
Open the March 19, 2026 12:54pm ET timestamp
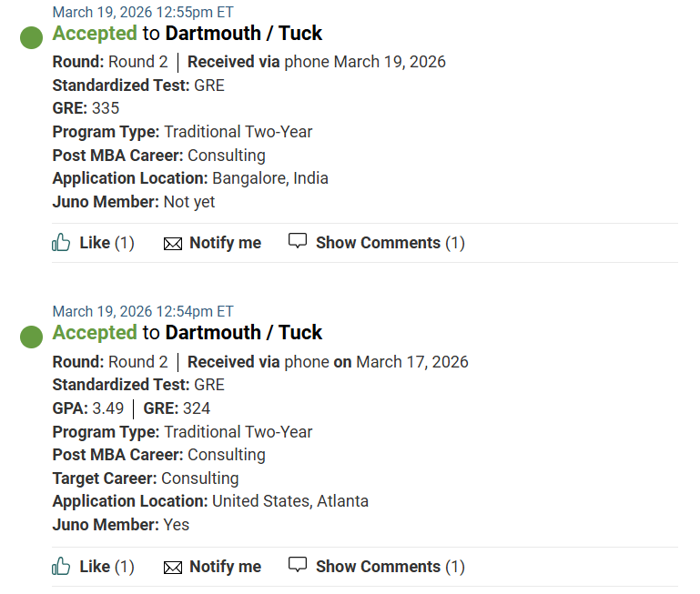click(143, 311)
